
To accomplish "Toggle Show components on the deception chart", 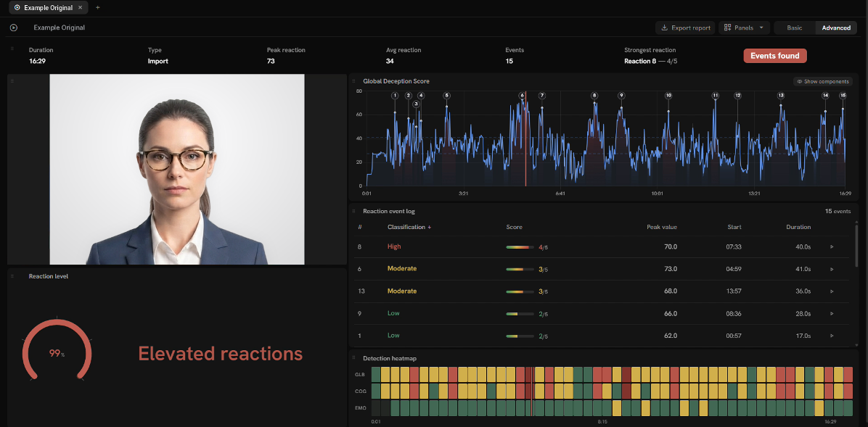I will coord(823,81).
